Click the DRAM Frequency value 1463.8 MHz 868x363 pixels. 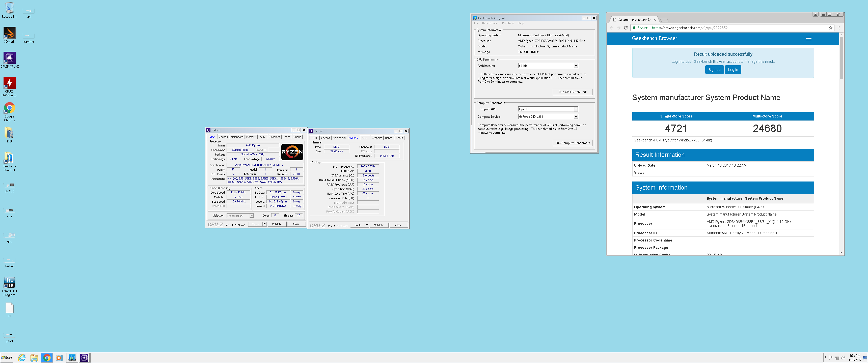[368, 166]
